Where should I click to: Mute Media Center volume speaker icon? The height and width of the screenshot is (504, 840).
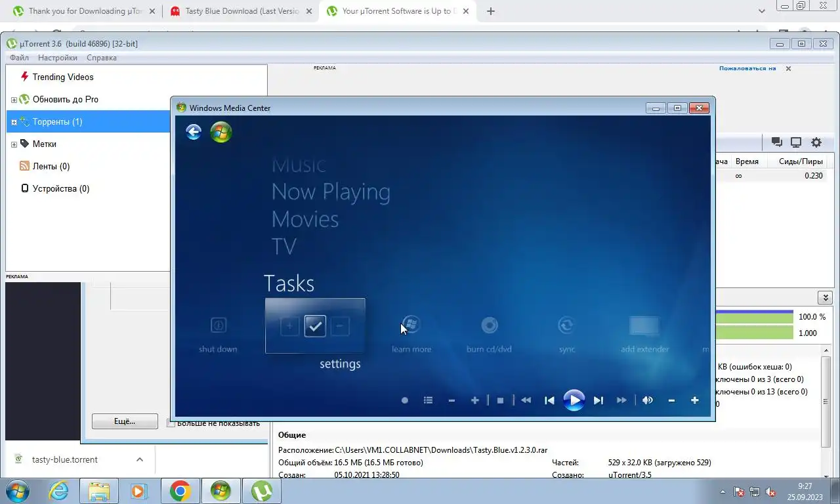[647, 400]
